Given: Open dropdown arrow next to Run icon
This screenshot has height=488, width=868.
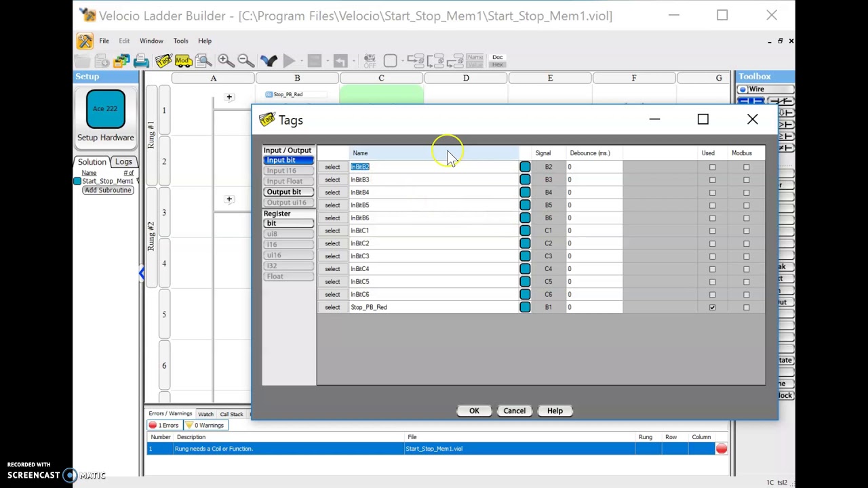Looking at the screenshot, I should 300,62.
